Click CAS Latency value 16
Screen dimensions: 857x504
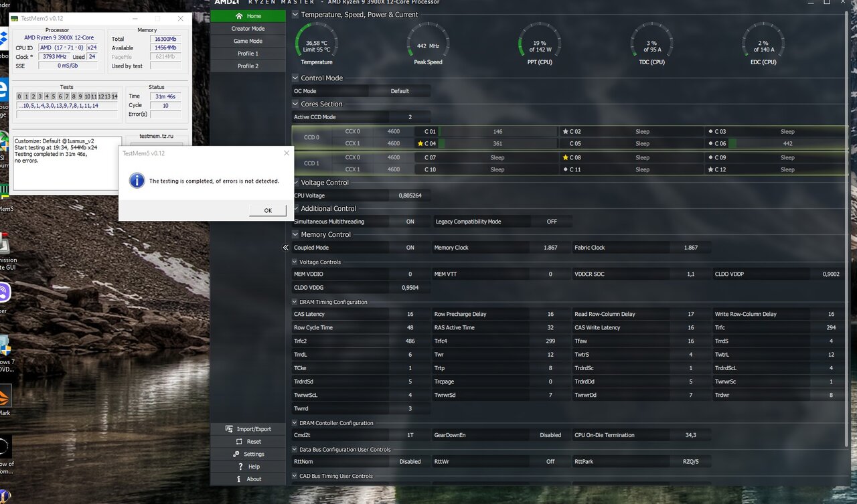(410, 314)
